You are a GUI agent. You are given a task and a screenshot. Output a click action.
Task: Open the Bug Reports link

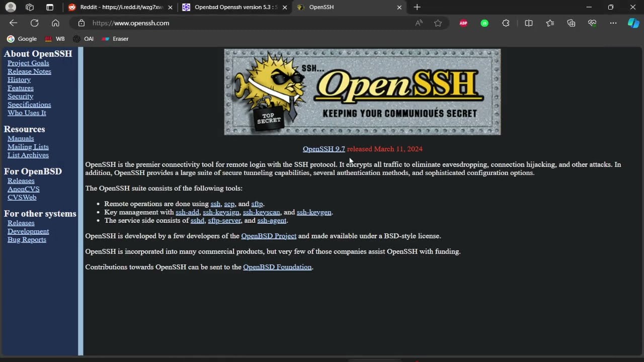pyautogui.click(x=27, y=239)
